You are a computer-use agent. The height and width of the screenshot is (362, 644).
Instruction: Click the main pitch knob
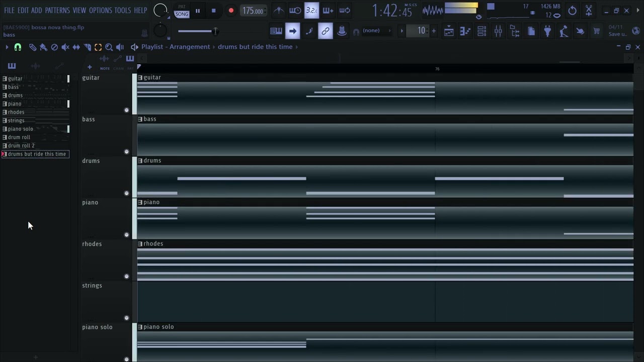point(160,31)
